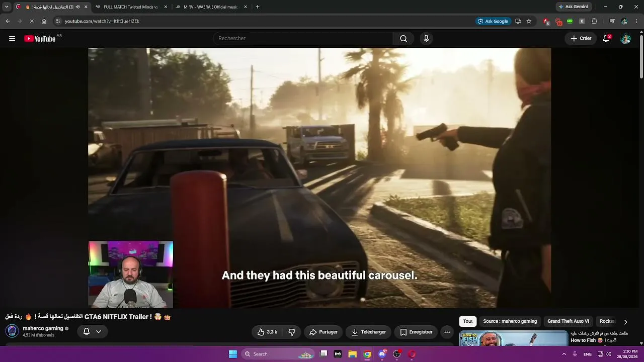The image size is (644, 362).
Task: Click the K extension icon in toolbar
Action: coord(582,21)
